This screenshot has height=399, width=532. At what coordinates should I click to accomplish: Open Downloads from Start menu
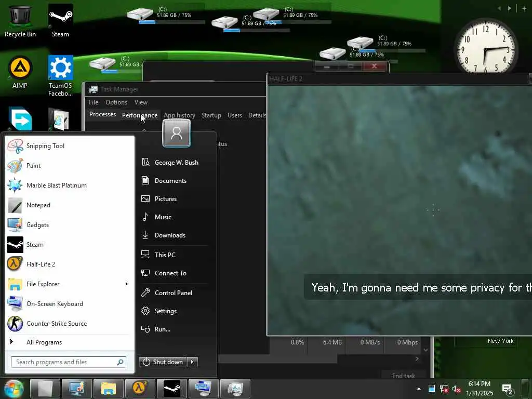click(174, 235)
